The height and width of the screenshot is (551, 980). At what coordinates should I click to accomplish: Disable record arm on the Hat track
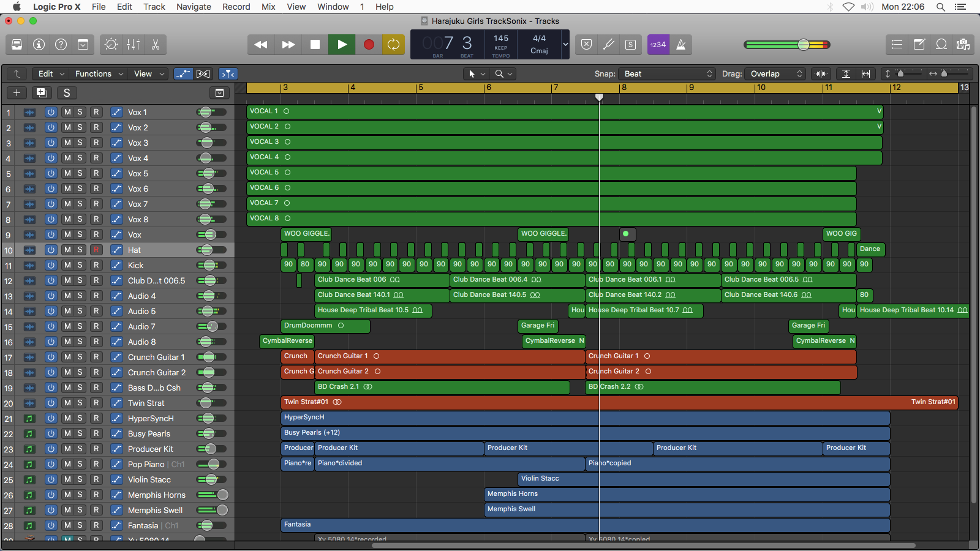[96, 250]
